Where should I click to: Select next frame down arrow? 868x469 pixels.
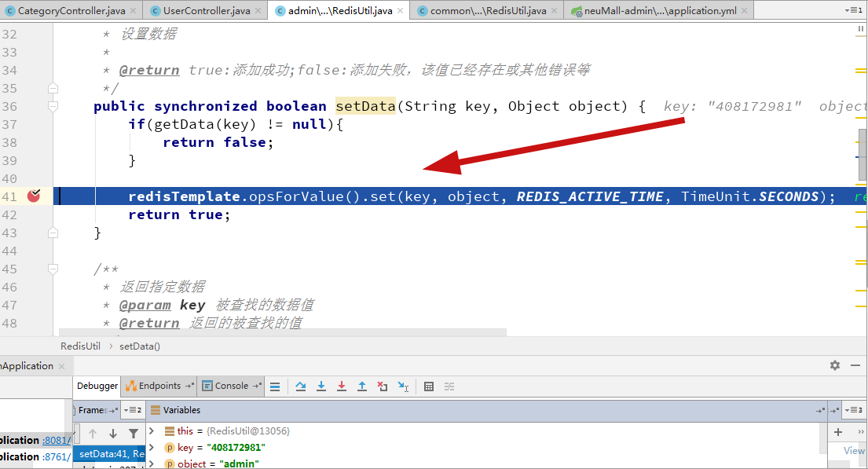[113, 434]
